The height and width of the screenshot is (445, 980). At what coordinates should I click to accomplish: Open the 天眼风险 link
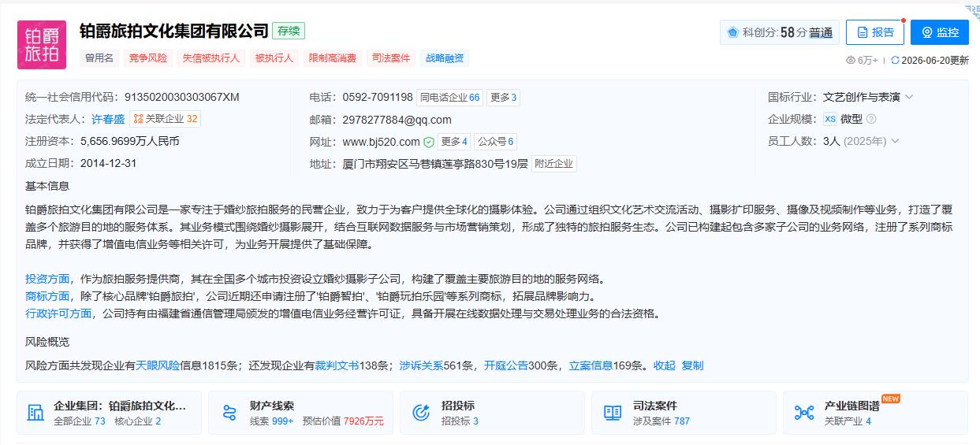click(158, 365)
